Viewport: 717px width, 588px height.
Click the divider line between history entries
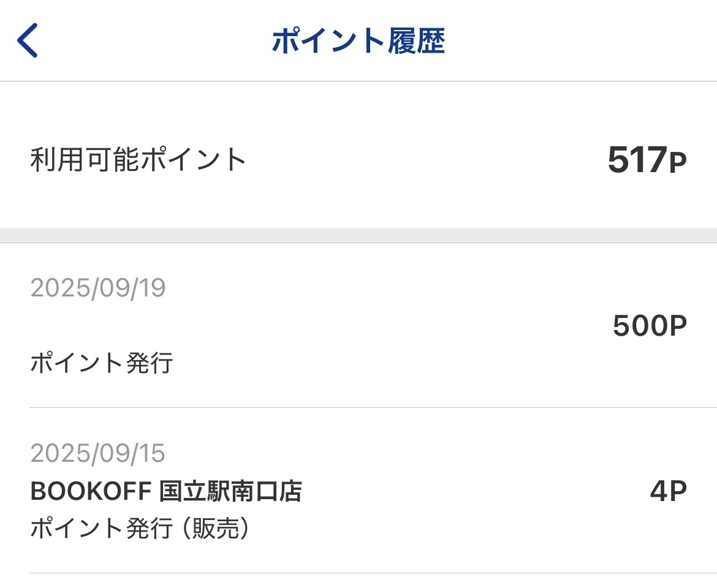click(x=373, y=408)
